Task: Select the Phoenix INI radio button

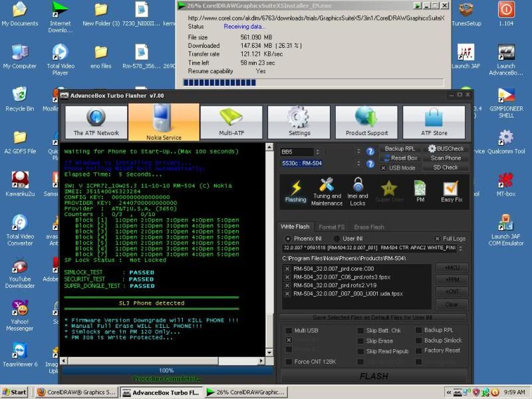Action: coord(288,239)
